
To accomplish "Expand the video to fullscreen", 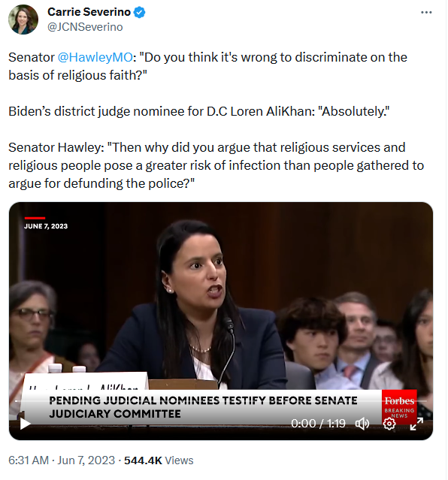I will 416,424.
